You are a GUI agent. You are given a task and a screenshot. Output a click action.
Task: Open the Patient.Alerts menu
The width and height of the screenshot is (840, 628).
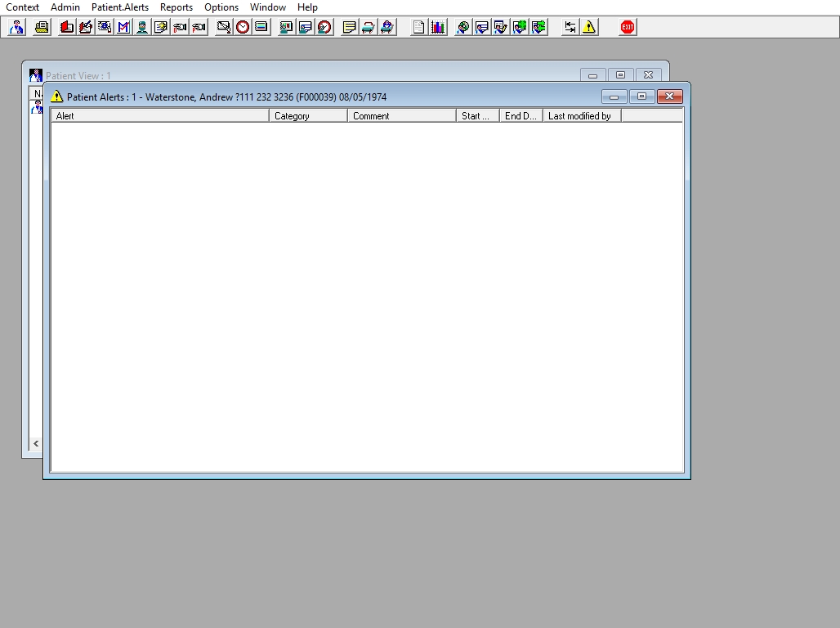[120, 7]
